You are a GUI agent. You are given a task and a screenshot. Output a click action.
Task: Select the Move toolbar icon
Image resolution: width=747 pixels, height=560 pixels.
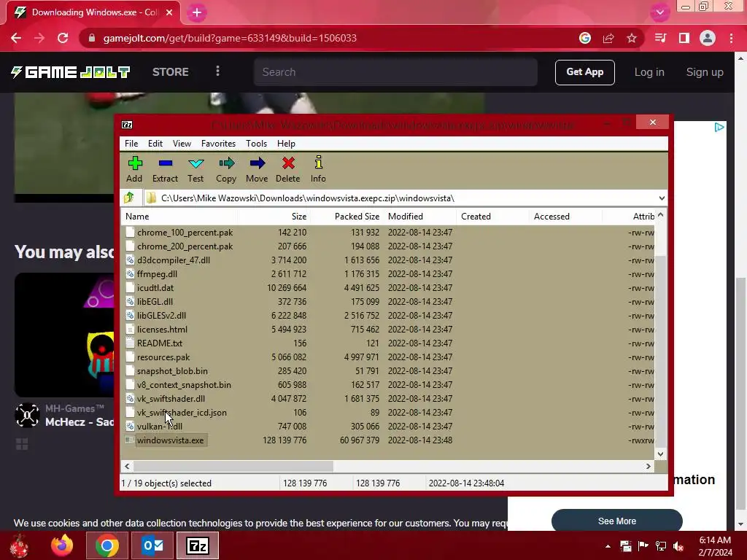point(257,169)
